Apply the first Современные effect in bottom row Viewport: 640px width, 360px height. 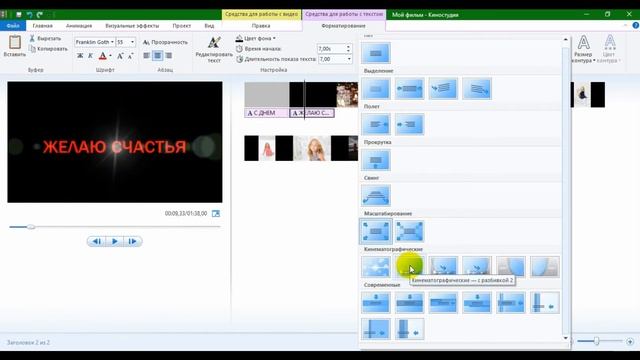tap(376, 329)
